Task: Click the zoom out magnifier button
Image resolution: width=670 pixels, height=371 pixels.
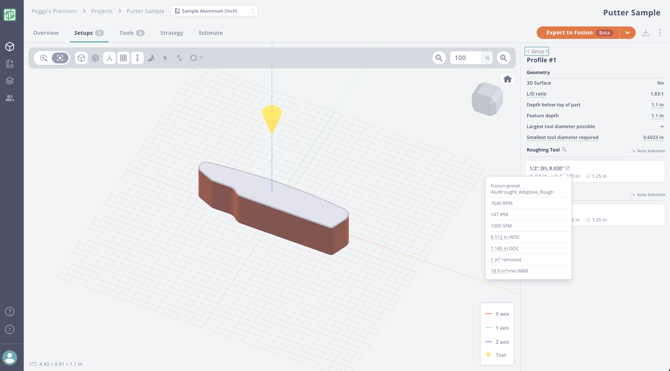Action: (439, 58)
